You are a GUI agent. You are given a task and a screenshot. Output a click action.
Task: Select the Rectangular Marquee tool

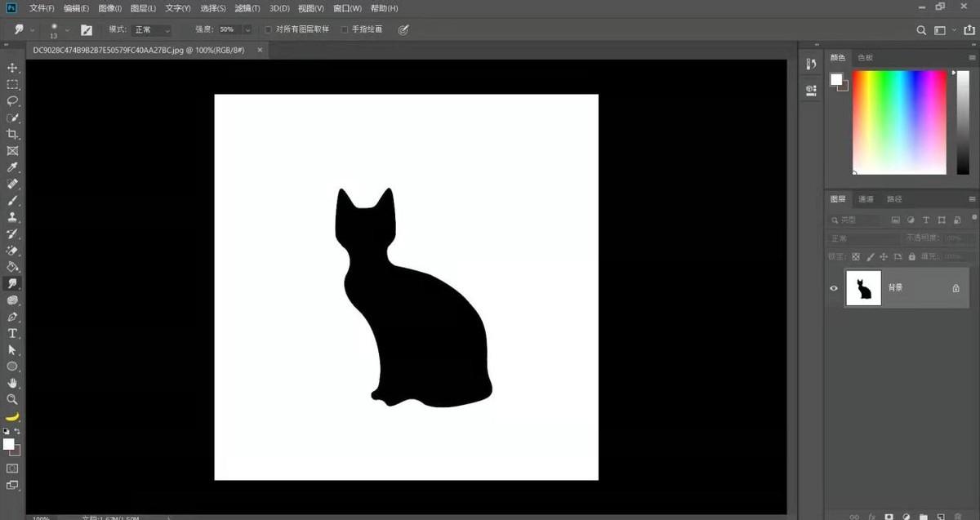(12, 84)
